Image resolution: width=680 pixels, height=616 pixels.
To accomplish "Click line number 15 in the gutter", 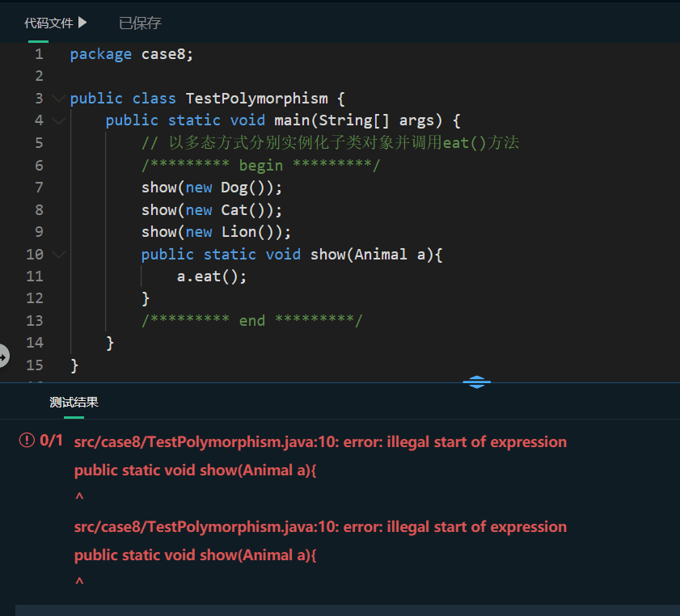I will [35, 365].
